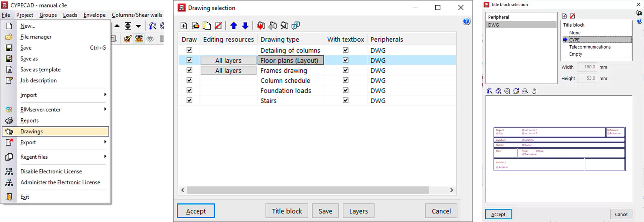Delete the selected title block
The width and height of the screenshot is (644, 222).
[x=572, y=16]
